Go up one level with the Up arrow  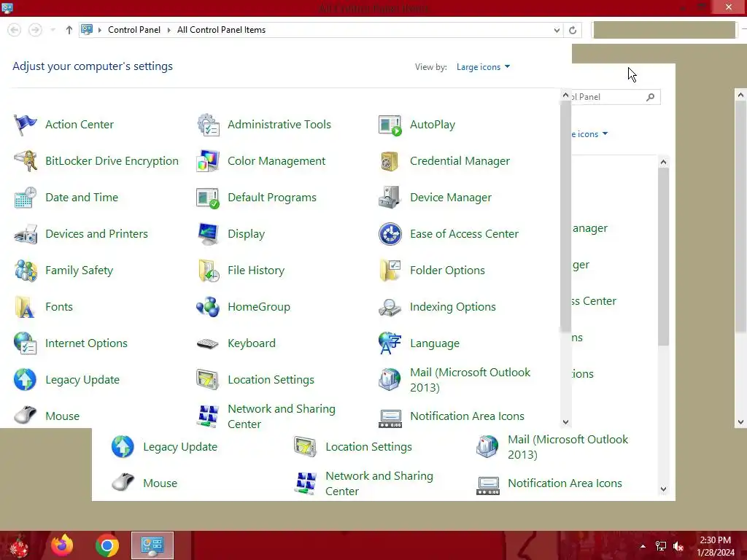click(x=69, y=30)
